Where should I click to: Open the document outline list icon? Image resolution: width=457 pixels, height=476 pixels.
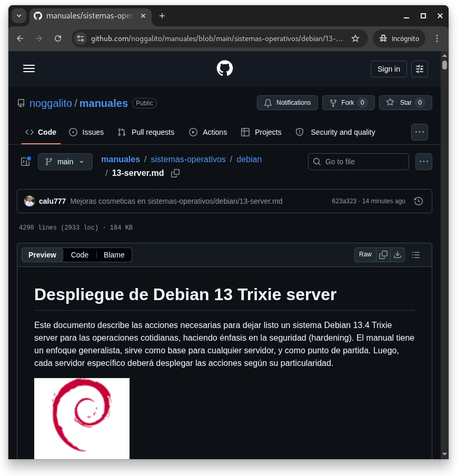(x=416, y=255)
